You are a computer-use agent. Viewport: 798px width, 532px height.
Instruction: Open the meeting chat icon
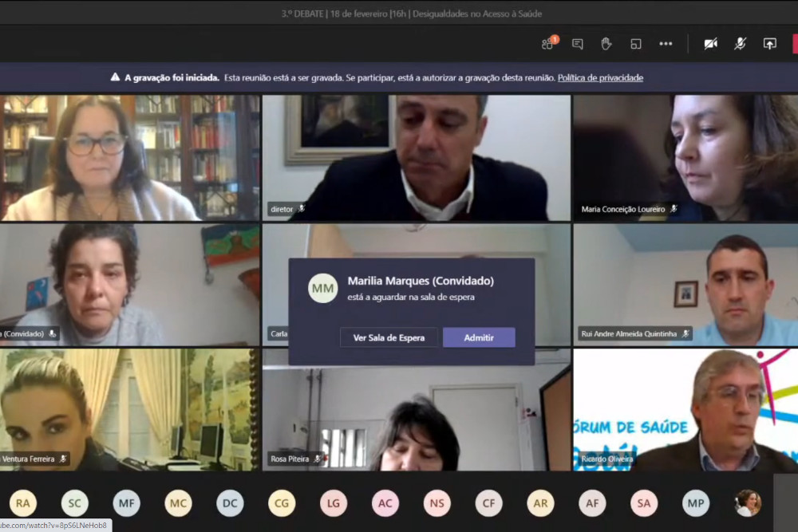[x=577, y=44]
